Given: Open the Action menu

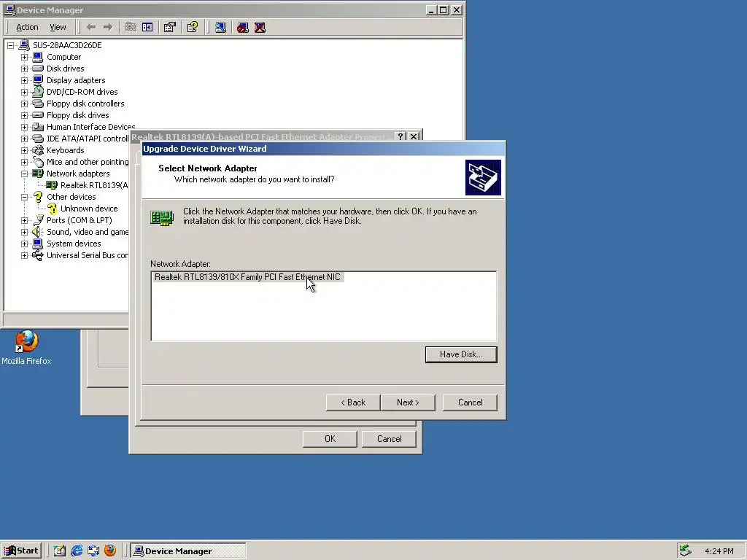Looking at the screenshot, I should (27, 27).
